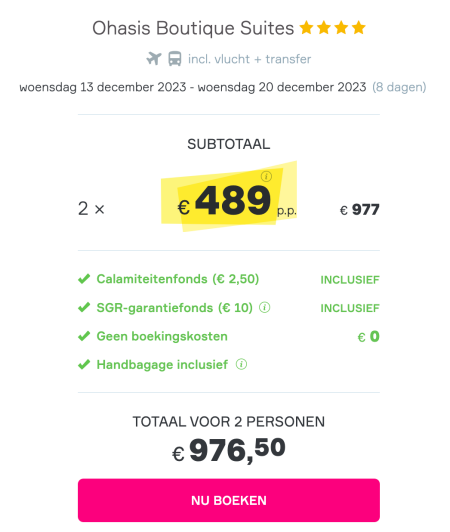Viewport: 450px width, 532px height.
Task: Click the total price € 976,50
Action: coord(229,451)
